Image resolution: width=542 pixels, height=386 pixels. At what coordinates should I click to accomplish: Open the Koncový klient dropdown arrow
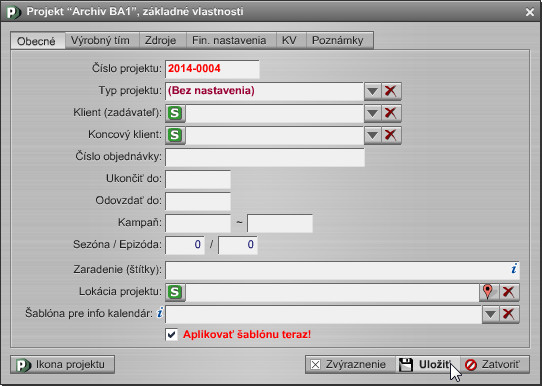coord(372,135)
